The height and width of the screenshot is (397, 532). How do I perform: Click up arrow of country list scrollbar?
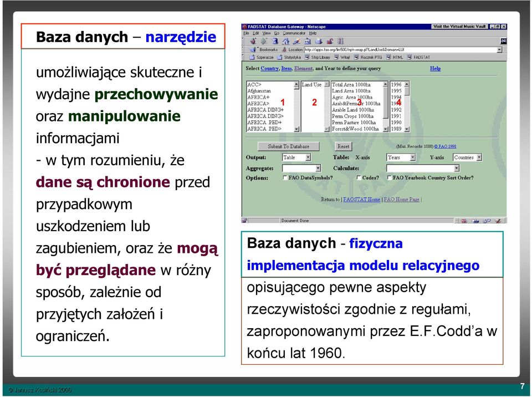[x=296, y=84]
